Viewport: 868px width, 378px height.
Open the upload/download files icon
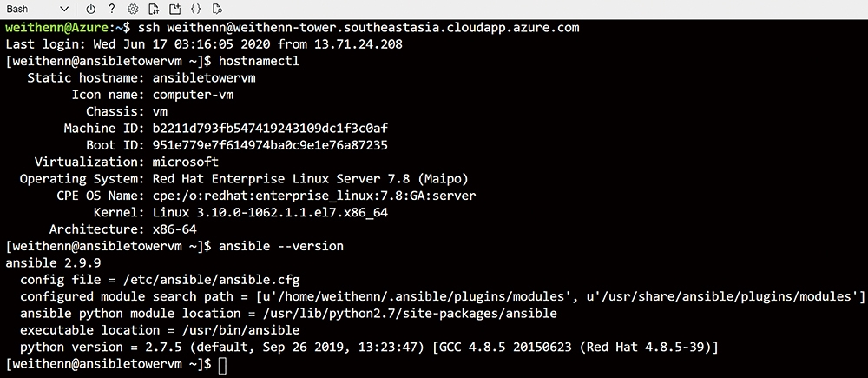pyautogui.click(x=154, y=9)
